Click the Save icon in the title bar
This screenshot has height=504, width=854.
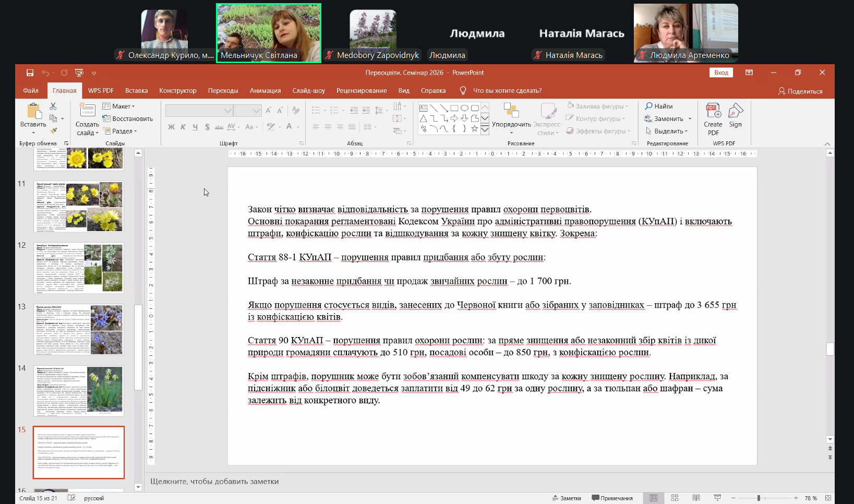pyautogui.click(x=30, y=73)
